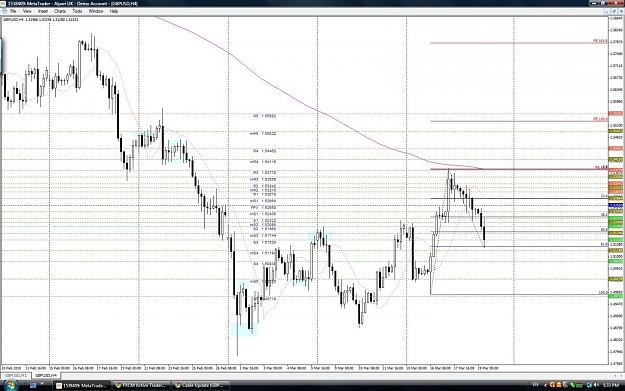Click the blue price tag on price scale

coord(616,205)
